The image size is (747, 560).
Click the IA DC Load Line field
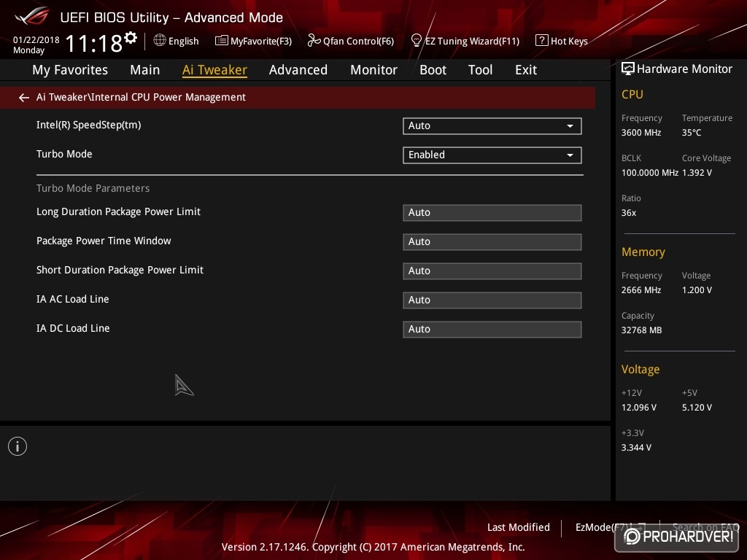pos(492,329)
